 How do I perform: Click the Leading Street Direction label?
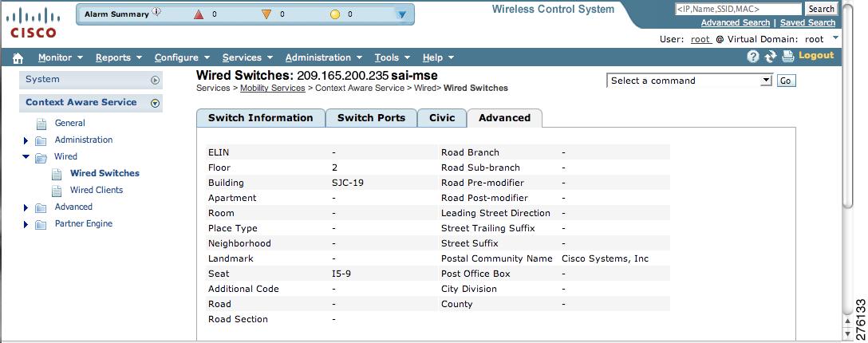495,213
